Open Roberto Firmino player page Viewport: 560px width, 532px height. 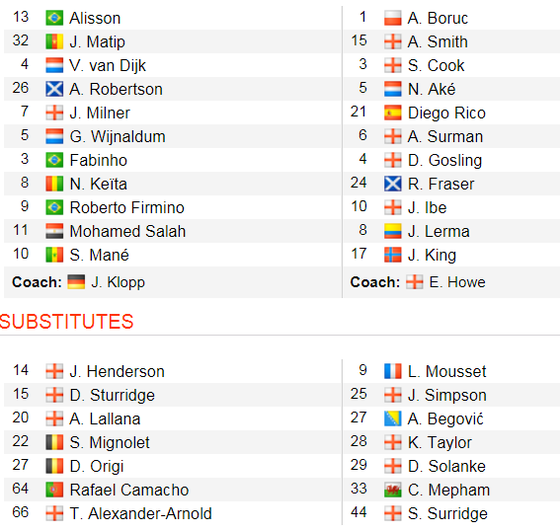click(127, 207)
